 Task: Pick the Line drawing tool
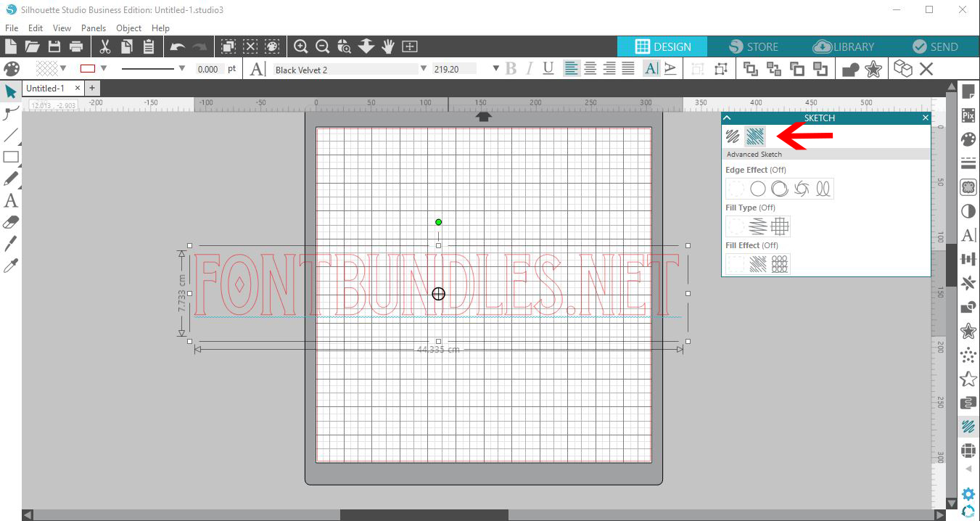click(11, 135)
